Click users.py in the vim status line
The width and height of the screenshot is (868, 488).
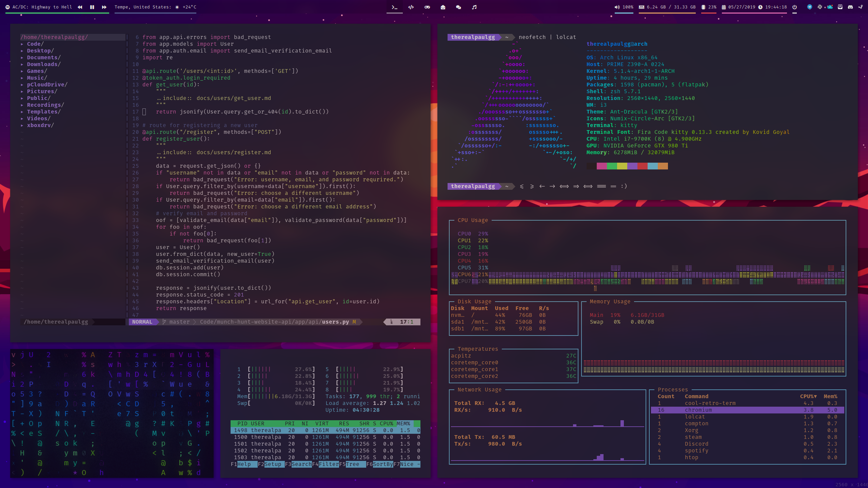(x=335, y=322)
